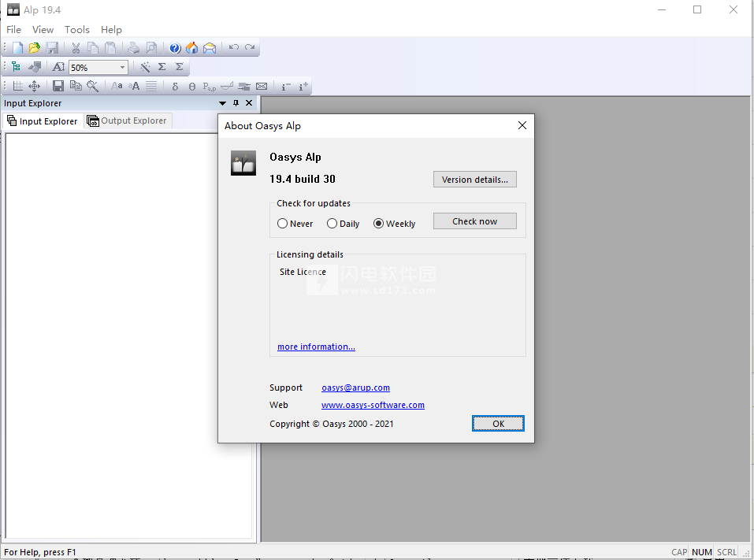Click the 'i-' decrease increment icon
Screen dimensions: 754x560
pyautogui.click(x=286, y=86)
